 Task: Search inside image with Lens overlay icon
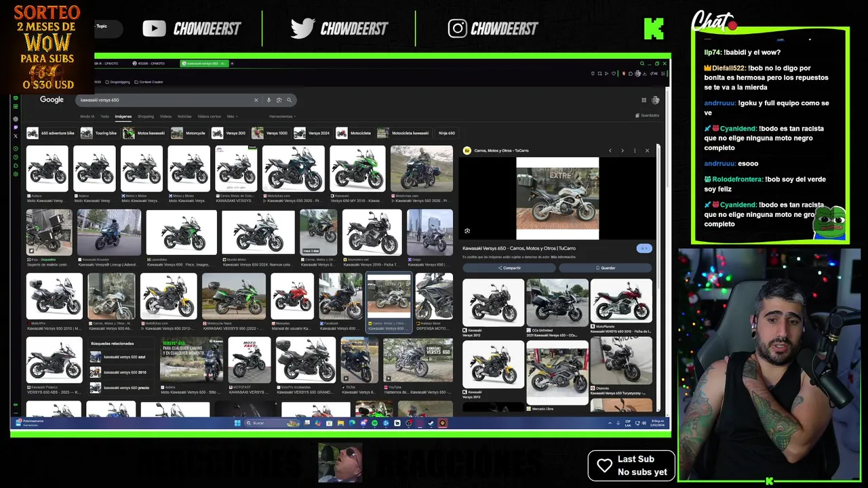coord(467,231)
